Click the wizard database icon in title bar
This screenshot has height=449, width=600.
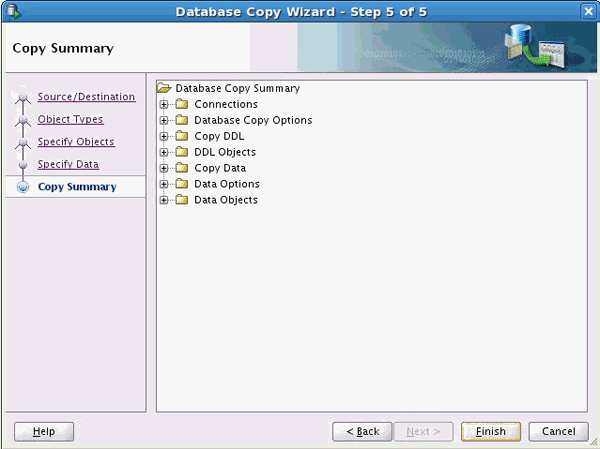(13, 11)
